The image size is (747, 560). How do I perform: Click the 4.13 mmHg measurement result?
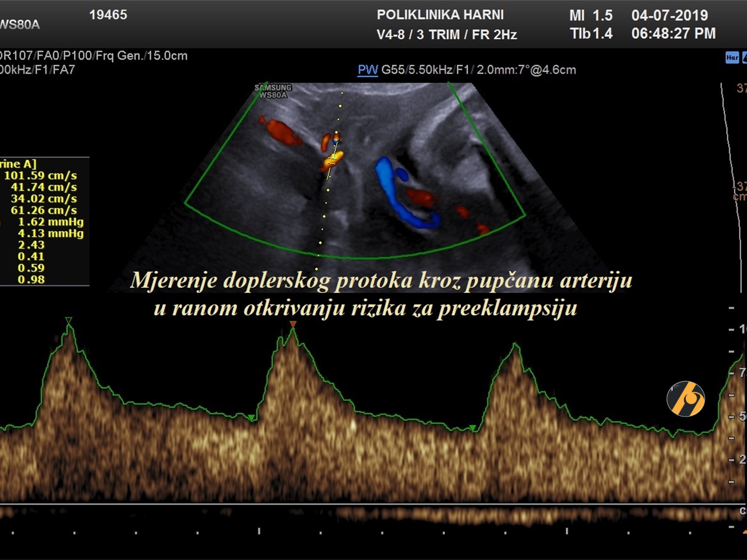(x=50, y=233)
